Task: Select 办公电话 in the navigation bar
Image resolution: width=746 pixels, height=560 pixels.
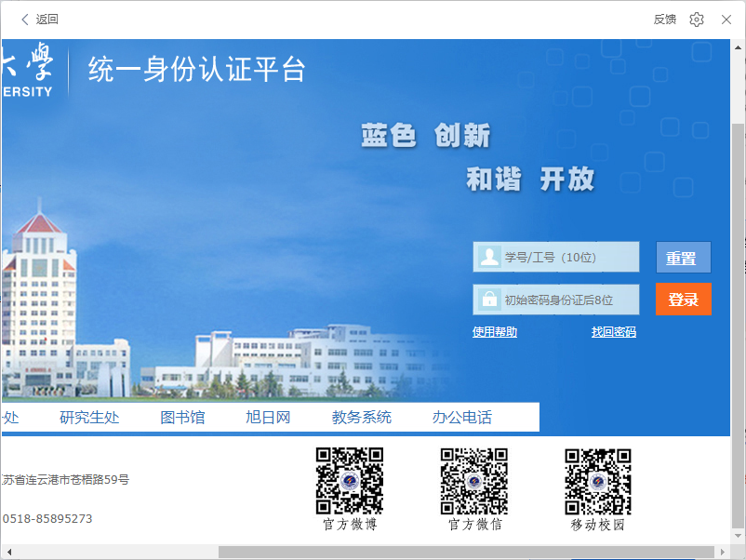Action: coord(462,418)
